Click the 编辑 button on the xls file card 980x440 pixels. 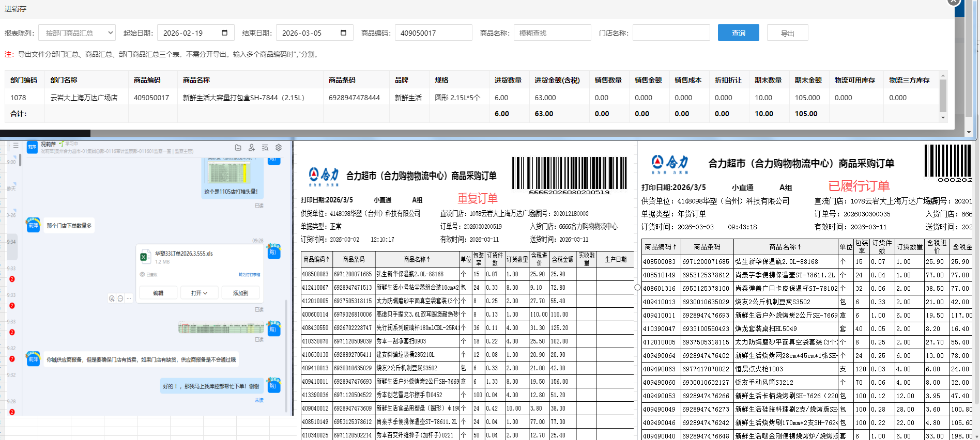point(158,293)
